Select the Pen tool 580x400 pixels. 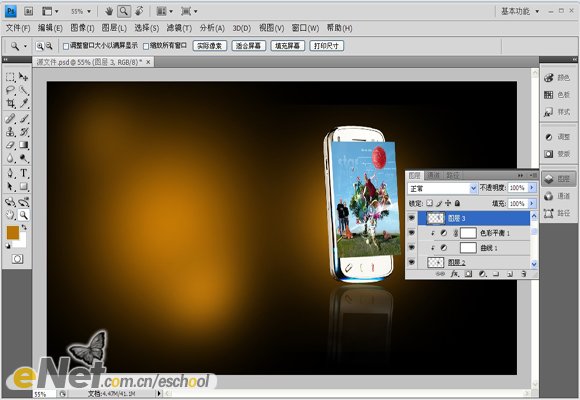(x=10, y=173)
